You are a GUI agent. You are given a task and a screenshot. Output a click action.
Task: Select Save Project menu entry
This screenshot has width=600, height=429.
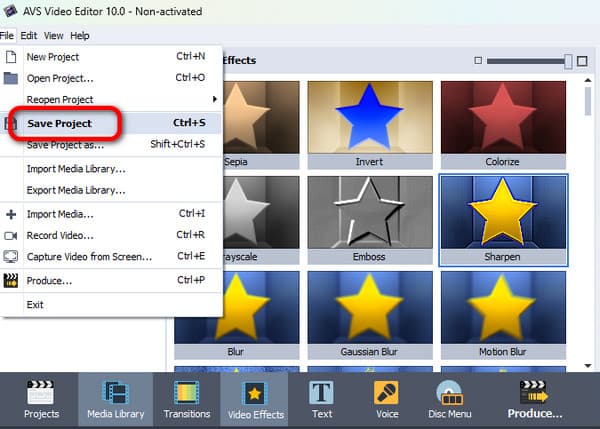[111, 123]
